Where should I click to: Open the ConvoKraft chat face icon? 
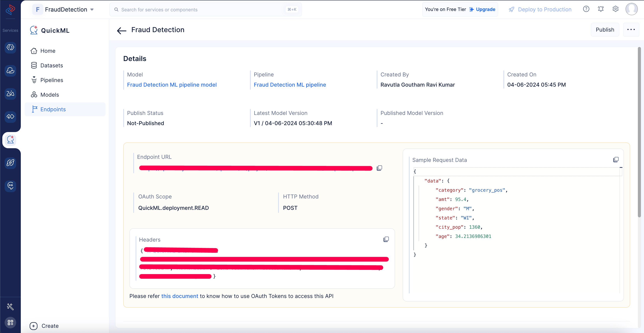point(10,186)
